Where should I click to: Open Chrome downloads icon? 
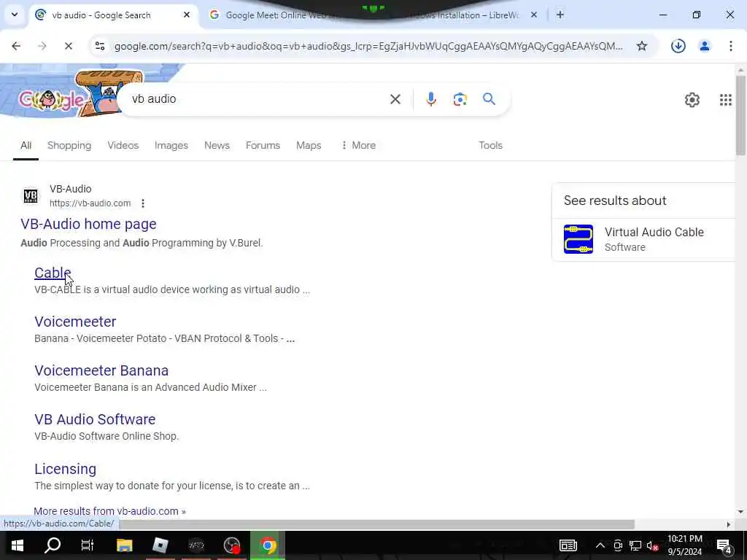tap(678, 46)
